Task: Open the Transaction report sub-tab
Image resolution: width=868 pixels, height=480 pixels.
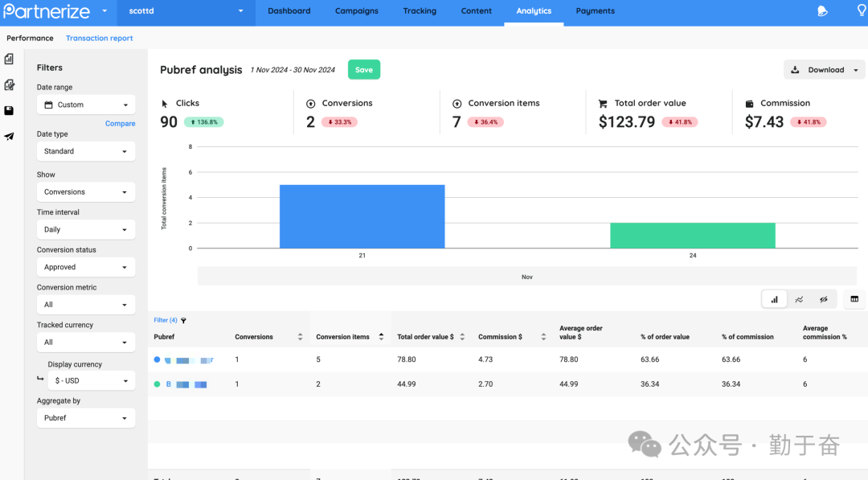Action: click(x=100, y=39)
